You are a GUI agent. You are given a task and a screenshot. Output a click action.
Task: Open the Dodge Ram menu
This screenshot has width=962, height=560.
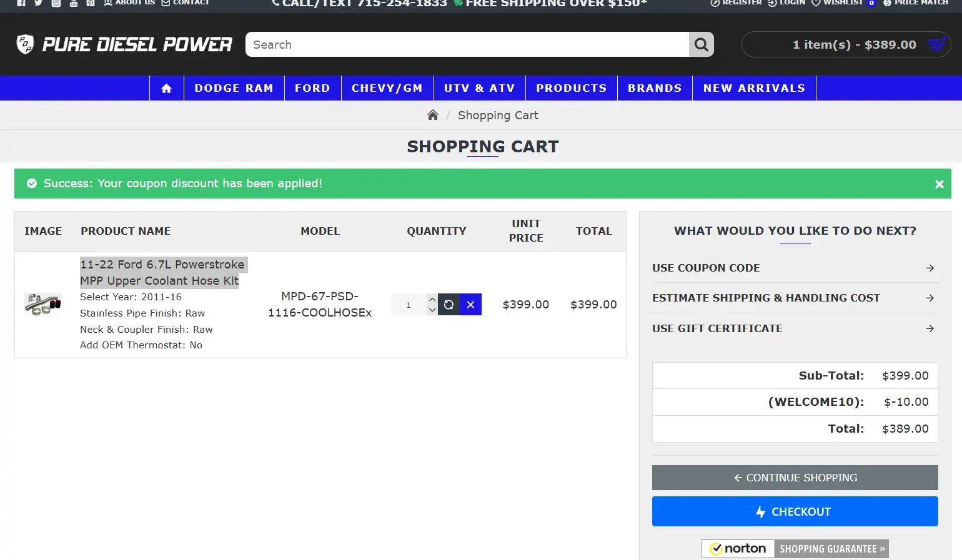[x=234, y=88]
